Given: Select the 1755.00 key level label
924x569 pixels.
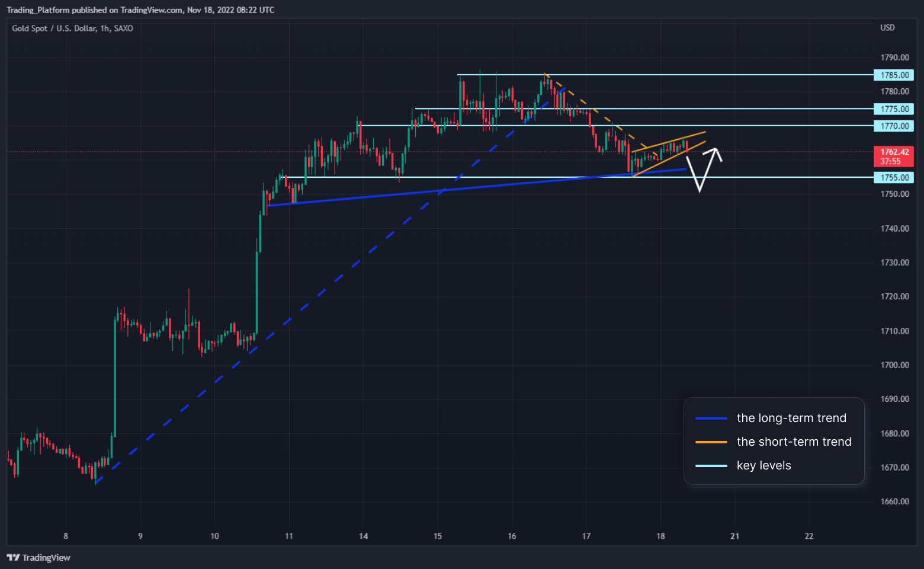Looking at the screenshot, I should pos(894,178).
